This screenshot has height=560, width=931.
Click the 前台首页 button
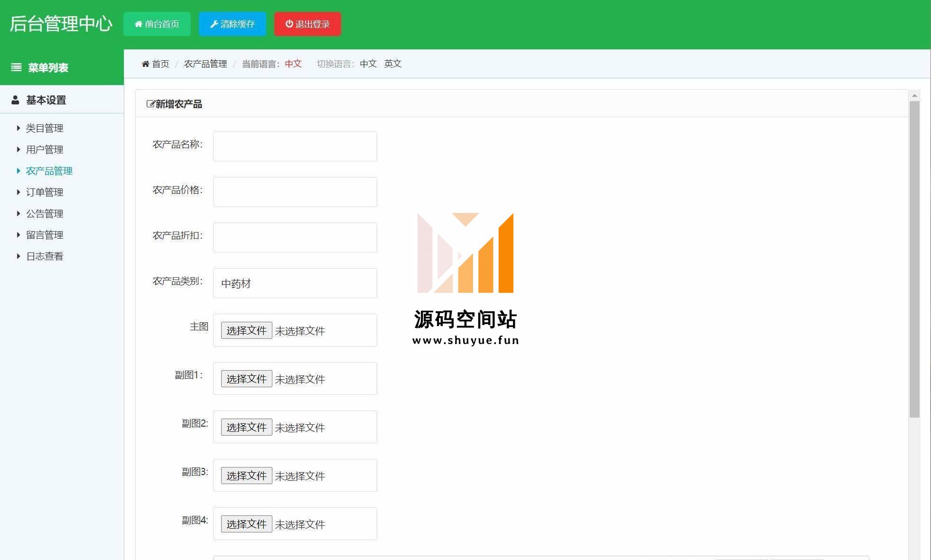157,24
